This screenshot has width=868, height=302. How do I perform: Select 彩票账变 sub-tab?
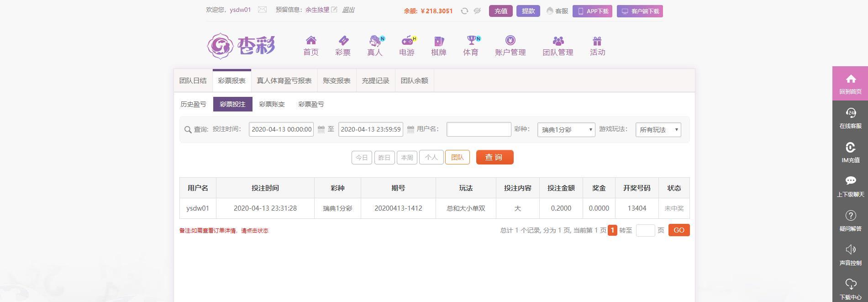(x=272, y=104)
